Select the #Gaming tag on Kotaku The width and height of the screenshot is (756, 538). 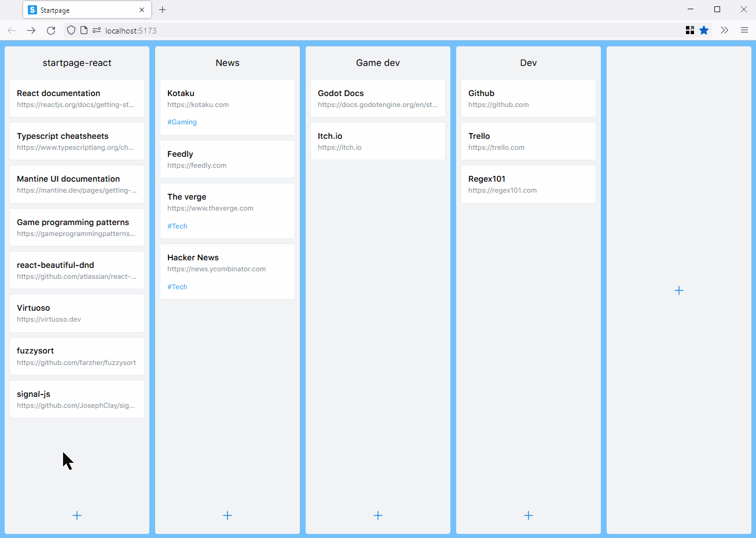tap(182, 122)
